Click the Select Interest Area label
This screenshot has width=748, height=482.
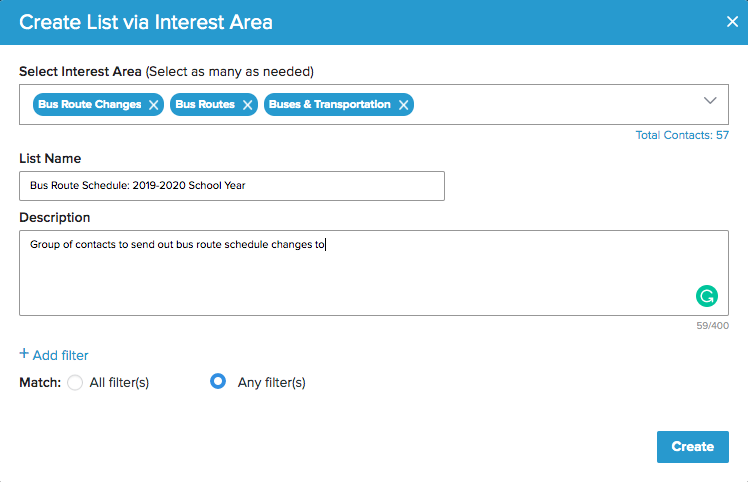(x=80, y=72)
